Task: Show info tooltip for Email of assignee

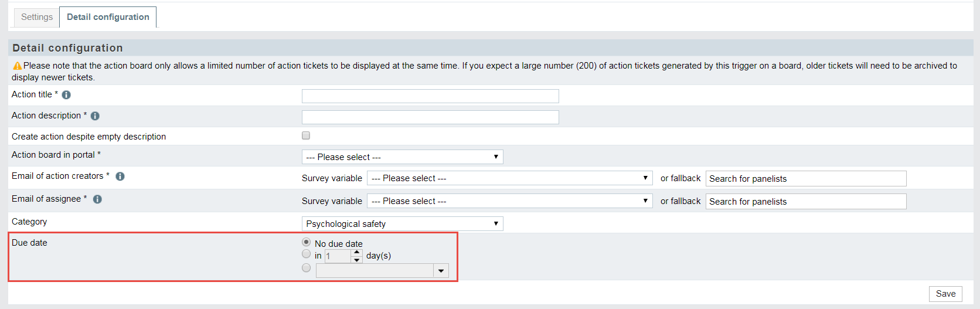Action: pos(97,199)
